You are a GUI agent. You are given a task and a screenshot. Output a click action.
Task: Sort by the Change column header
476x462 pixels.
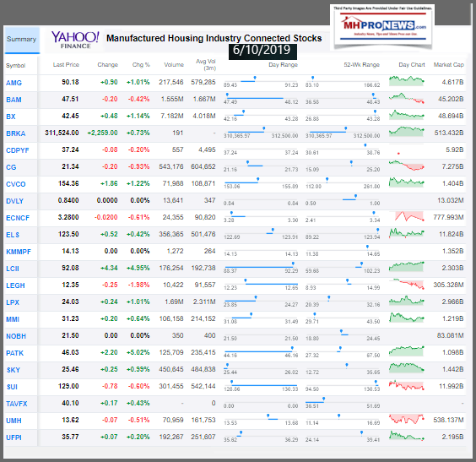(107, 65)
